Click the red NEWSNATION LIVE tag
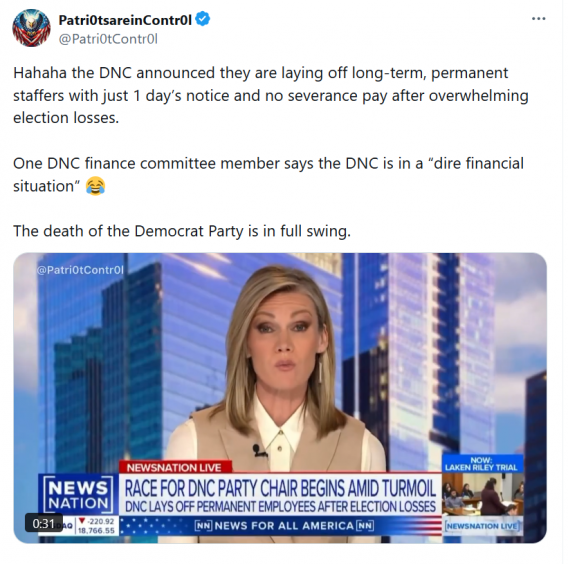This screenshot has width=568, height=564. 176,467
